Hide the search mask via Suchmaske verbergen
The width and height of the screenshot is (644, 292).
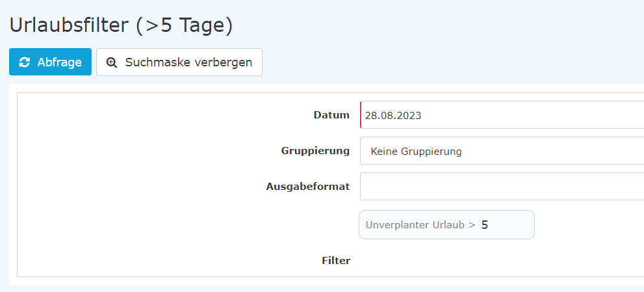[x=179, y=62]
